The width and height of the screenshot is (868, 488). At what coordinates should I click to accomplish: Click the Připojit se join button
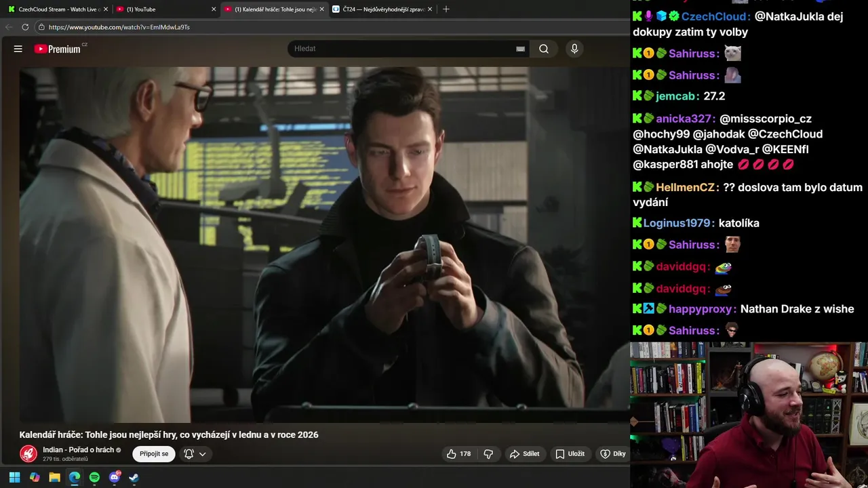coord(154,454)
